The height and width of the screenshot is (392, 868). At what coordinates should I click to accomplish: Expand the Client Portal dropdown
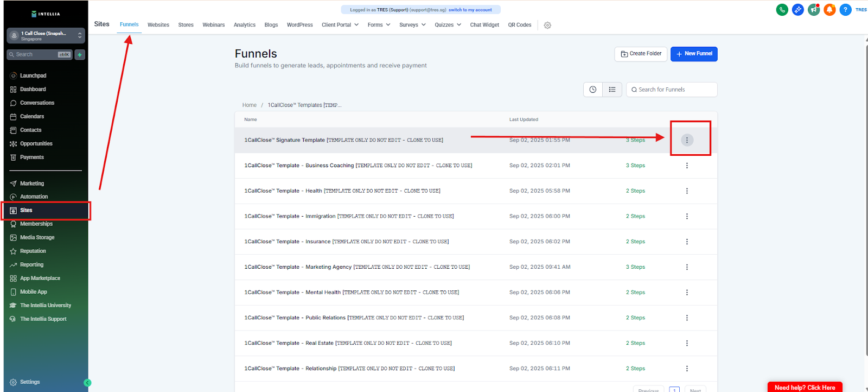point(340,25)
